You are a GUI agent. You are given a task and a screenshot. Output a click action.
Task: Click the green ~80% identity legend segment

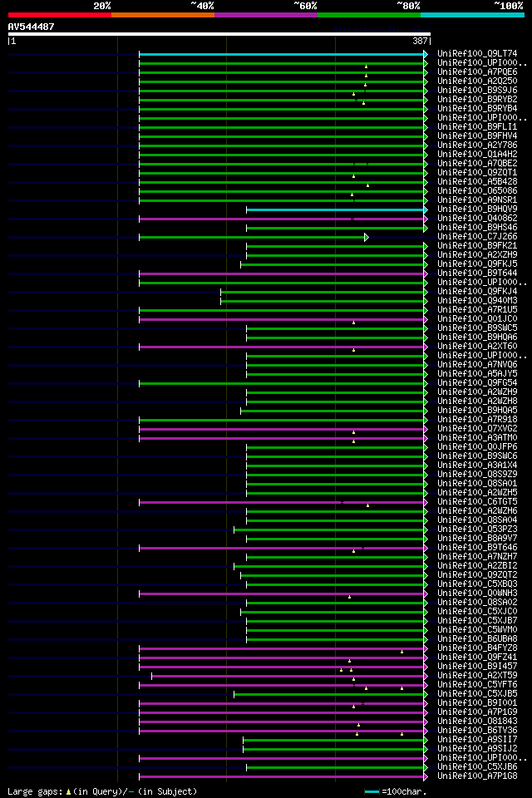(369, 15)
